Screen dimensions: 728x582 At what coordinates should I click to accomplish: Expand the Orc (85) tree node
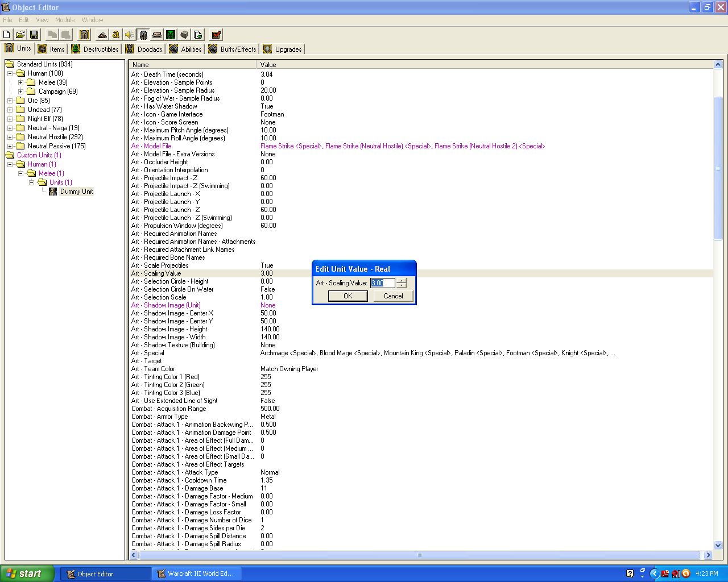(x=10, y=101)
